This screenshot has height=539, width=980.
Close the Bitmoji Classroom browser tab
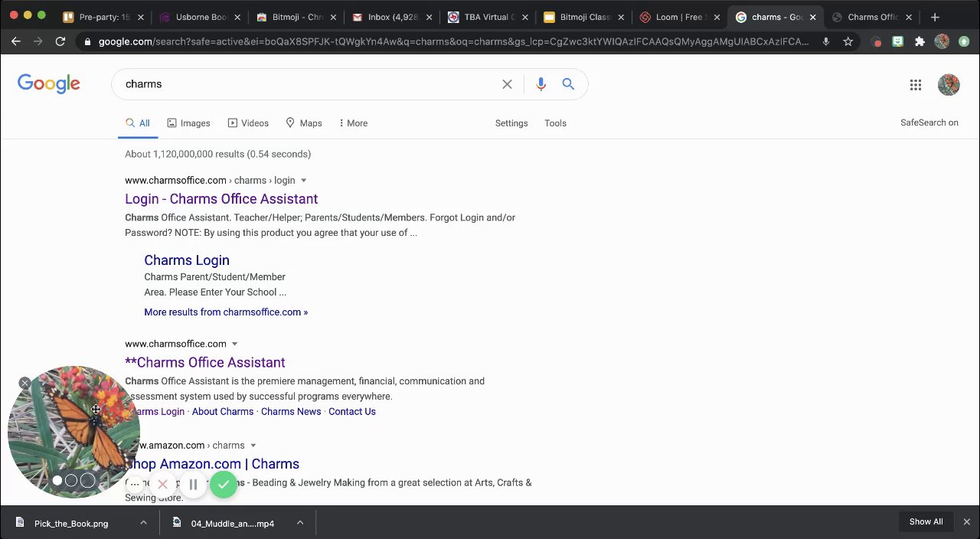[621, 17]
